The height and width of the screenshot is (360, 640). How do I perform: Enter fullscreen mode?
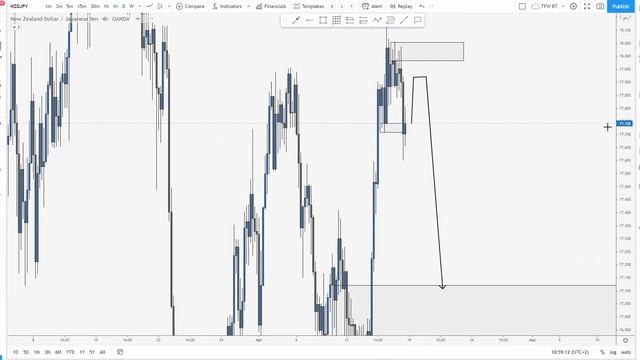[x=587, y=6]
